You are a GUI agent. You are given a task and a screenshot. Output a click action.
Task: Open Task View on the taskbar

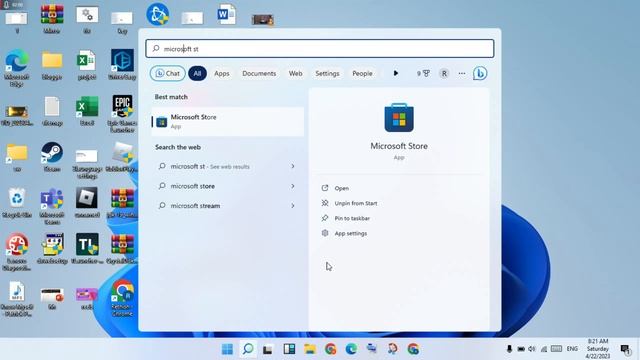pos(268,349)
